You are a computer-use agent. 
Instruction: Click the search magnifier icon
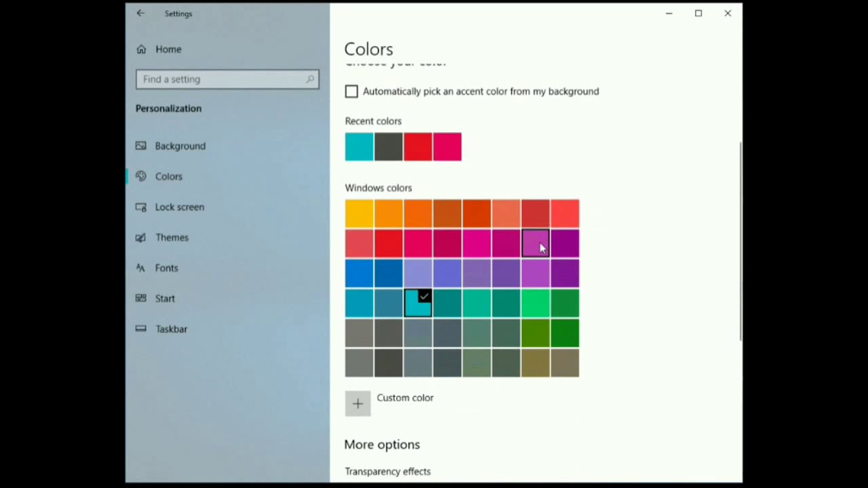click(x=310, y=79)
